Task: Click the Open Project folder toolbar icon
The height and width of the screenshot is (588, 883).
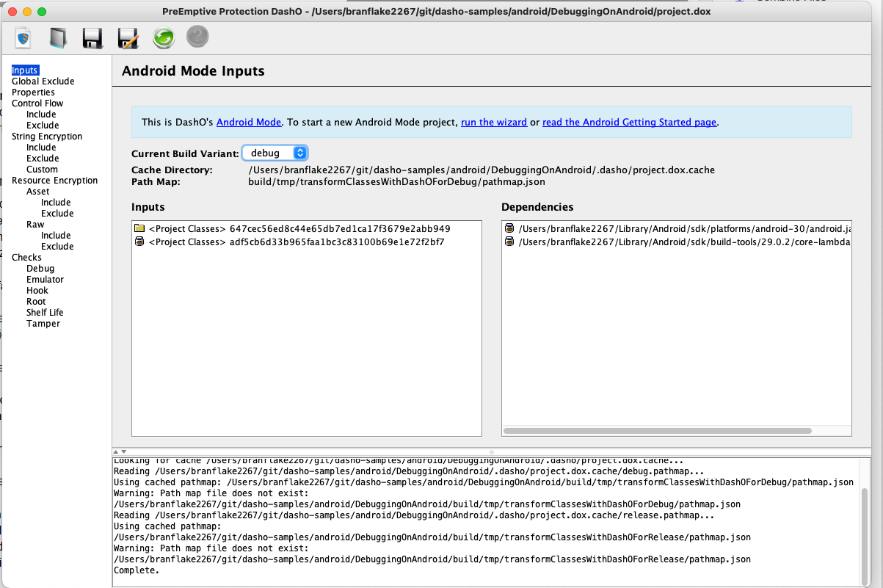Action: point(58,37)
